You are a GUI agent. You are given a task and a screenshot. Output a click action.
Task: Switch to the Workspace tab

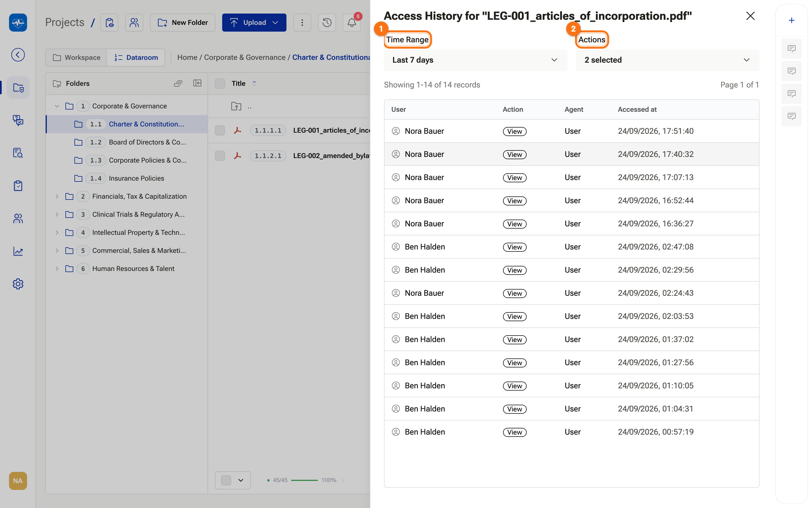click(76, 58)
